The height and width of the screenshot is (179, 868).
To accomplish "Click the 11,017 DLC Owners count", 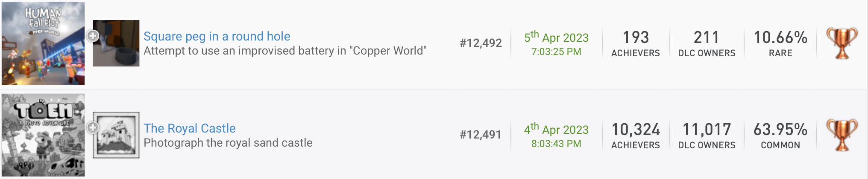I will coord(707,135).
